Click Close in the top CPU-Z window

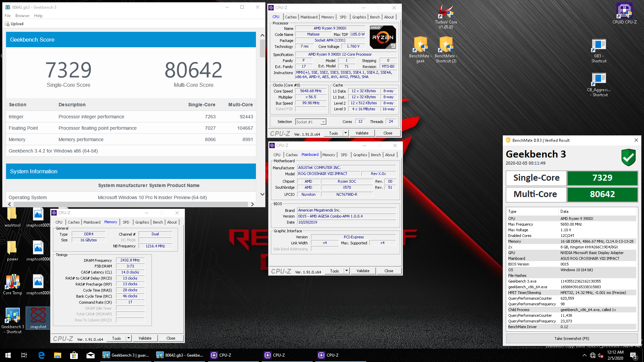388,133
